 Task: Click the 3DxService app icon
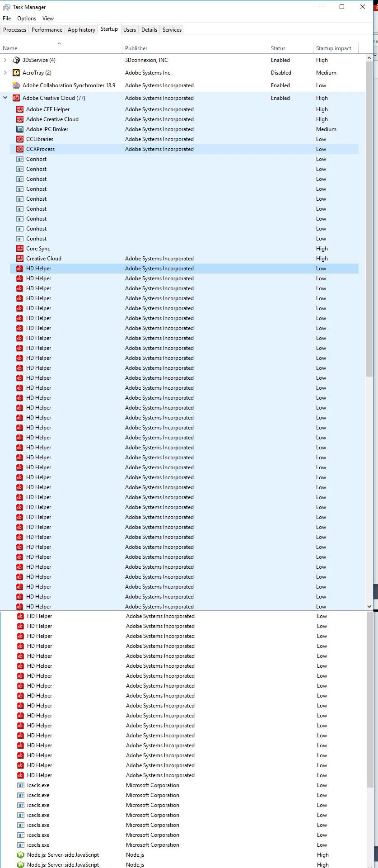pyautogui.click(x=16, y=60)
